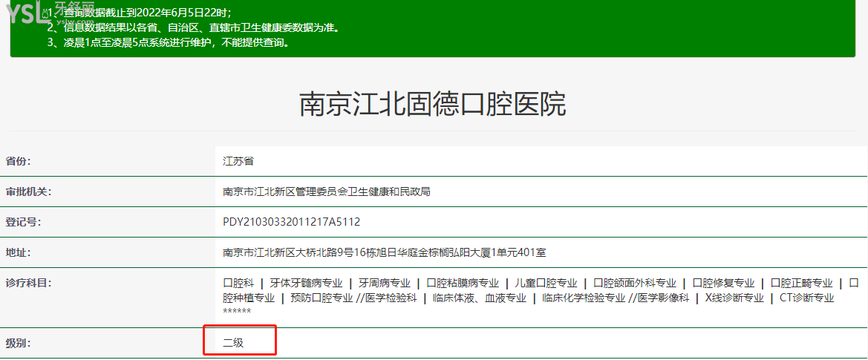Click the approval authority 南京市江北新区管理委员会卫生健康和民政局
868x360 pixels.
click(x=327, y=192)
